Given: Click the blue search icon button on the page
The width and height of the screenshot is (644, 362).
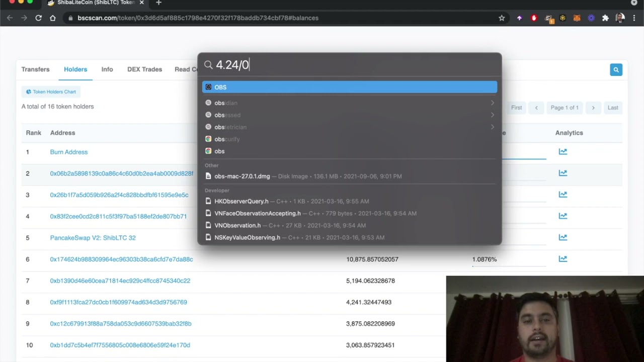Looking at the screenshot, I should (616, 70).
